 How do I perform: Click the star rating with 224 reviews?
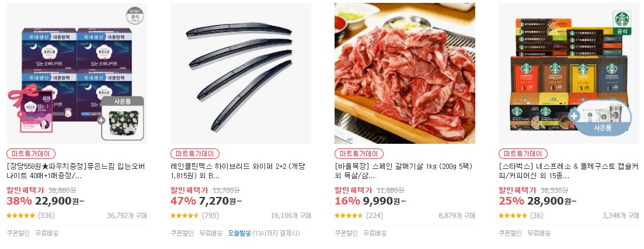click(x=349, y=215)
